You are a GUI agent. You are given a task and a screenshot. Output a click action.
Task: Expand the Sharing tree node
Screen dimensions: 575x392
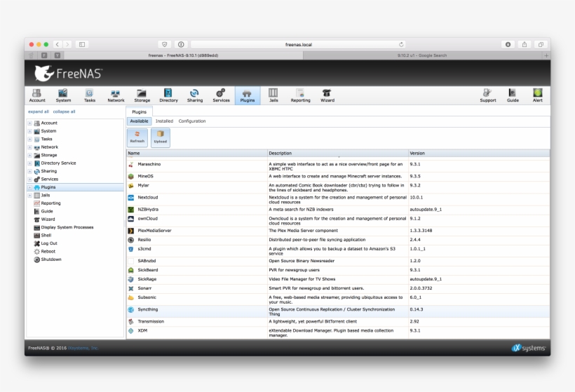click(29, 171)
